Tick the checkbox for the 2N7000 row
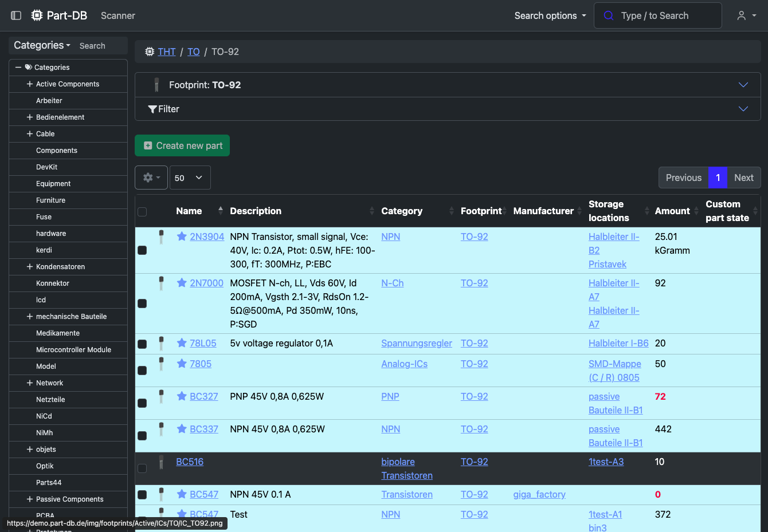The image size is (768, 532). pos(142,304)
